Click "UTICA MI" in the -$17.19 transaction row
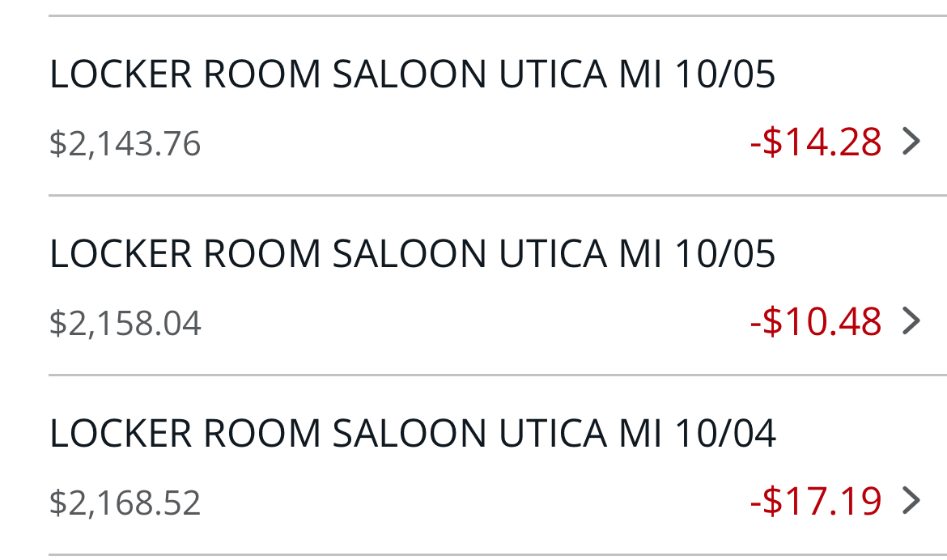This screenshot has height=560, width=947. coord(580,433)
